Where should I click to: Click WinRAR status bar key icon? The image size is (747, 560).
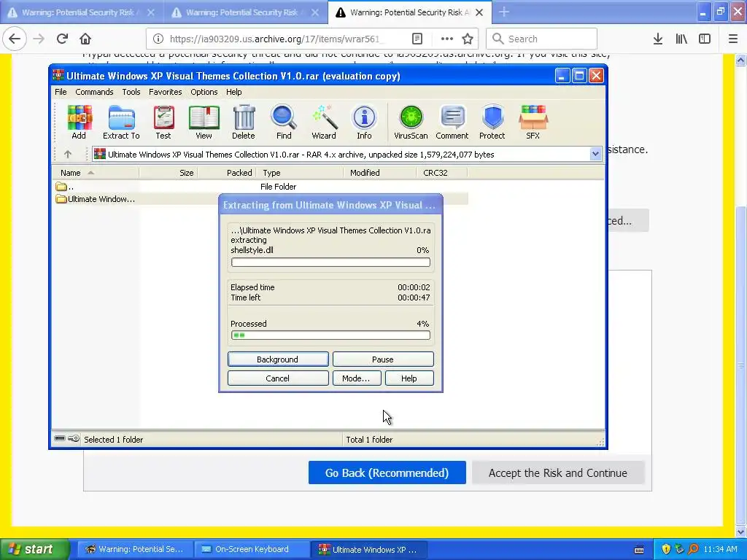pyautogui.click(x=74, y=438)
